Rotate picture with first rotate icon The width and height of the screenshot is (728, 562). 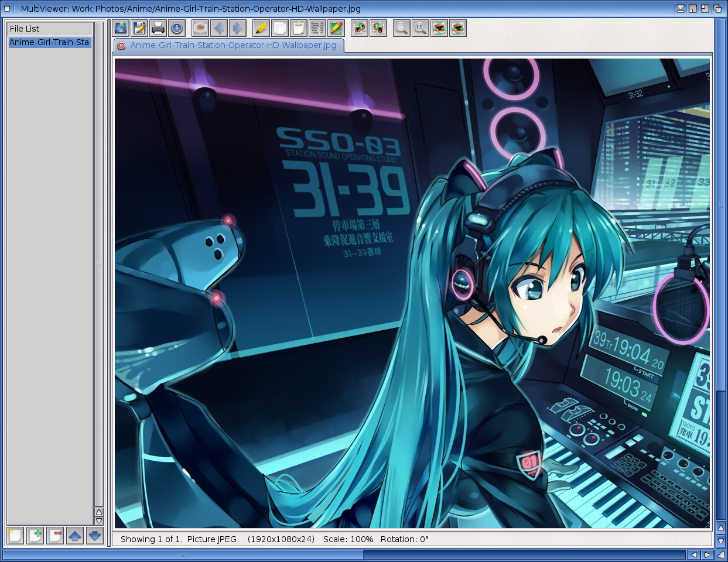click(x=360, y=28)
